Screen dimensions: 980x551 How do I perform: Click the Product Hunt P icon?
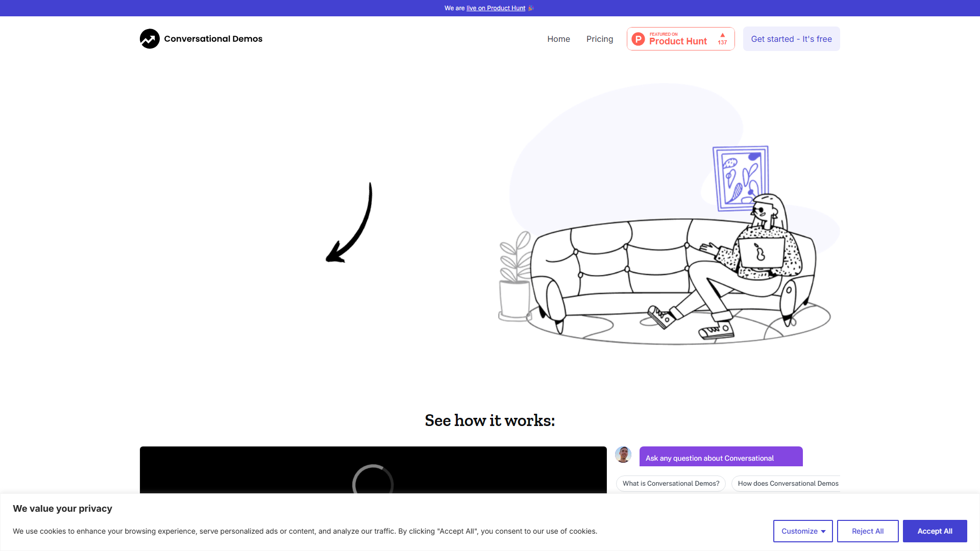click(x=638, y=38)
